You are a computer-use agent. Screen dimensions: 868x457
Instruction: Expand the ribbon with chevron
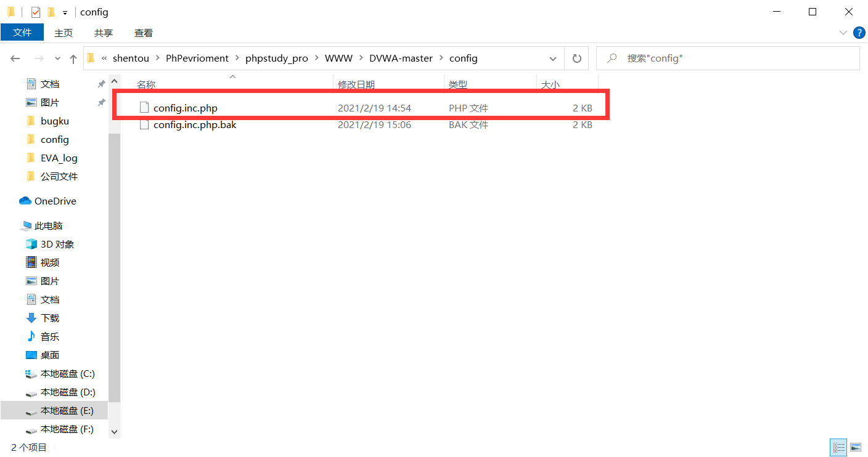point(843,33)
